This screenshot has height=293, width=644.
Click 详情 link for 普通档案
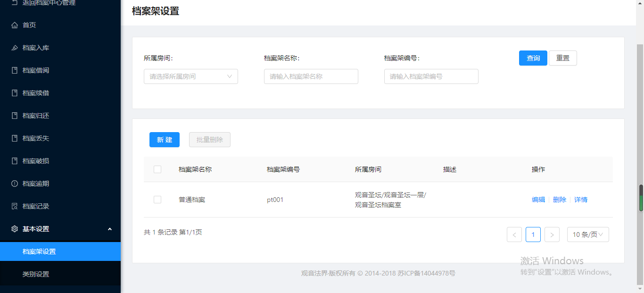[581, 200]
